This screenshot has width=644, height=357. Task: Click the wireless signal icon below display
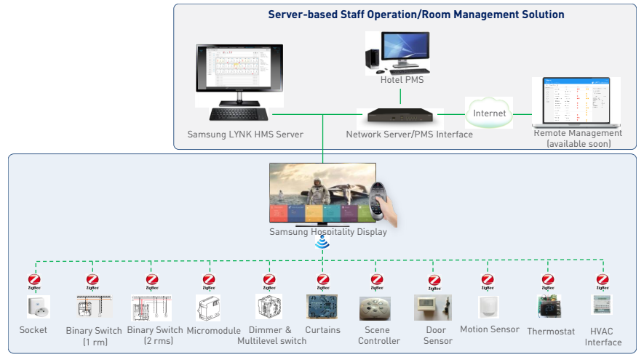click(x=322, y=244)
